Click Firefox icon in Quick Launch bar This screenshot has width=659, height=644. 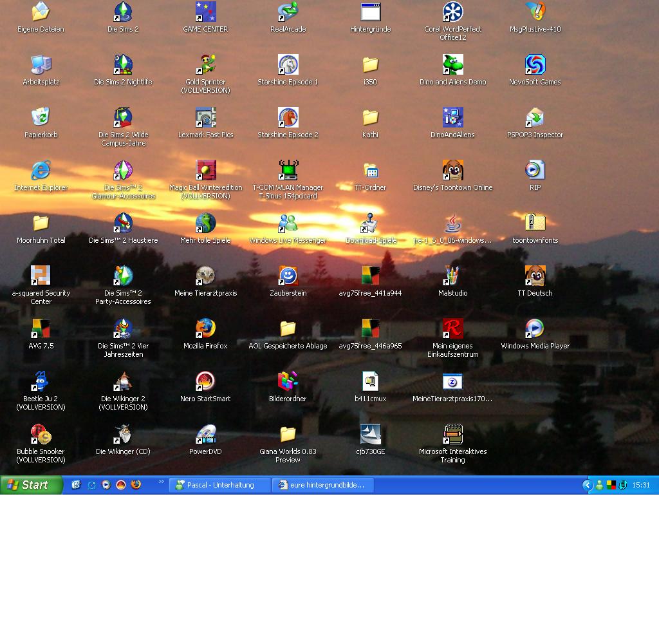click(x=136, y=485)
